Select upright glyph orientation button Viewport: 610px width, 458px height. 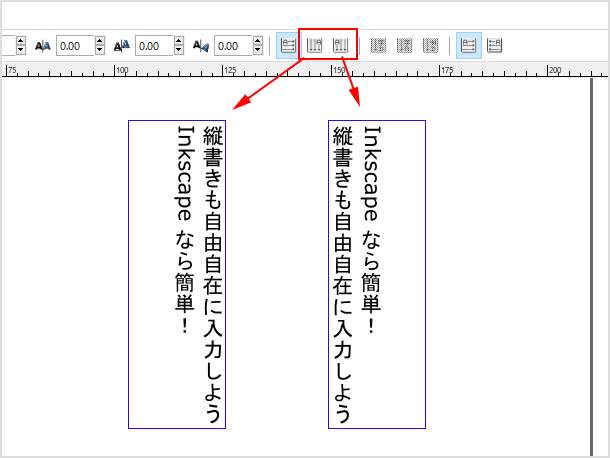pyautogui.click(x=405, y=46)
